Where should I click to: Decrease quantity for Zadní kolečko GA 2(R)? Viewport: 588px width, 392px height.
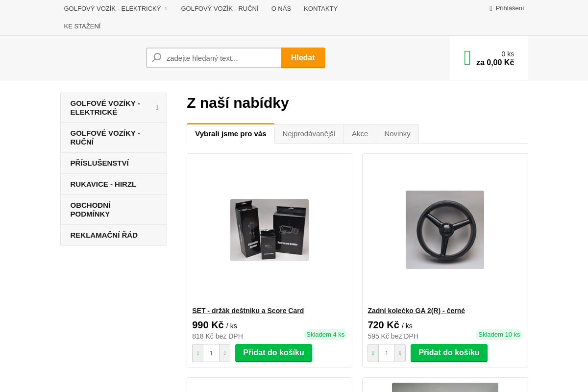tap(373, 353)
